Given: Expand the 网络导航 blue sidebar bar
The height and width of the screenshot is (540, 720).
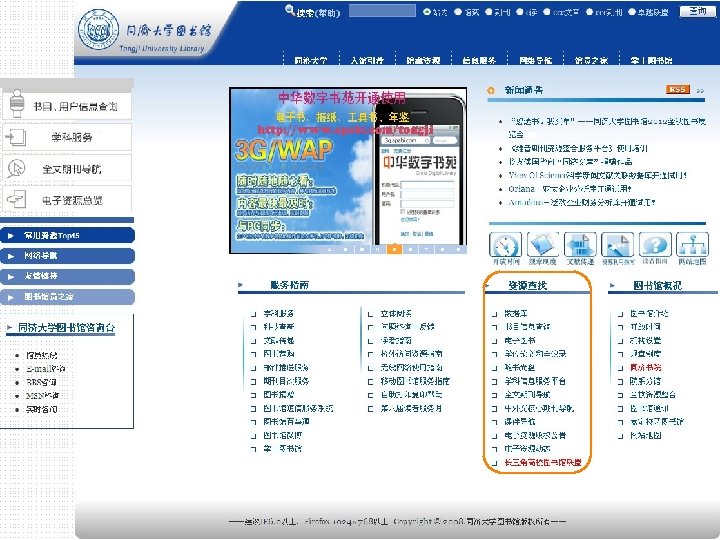Looking at the screenshot, I should (x=68, y=256).
